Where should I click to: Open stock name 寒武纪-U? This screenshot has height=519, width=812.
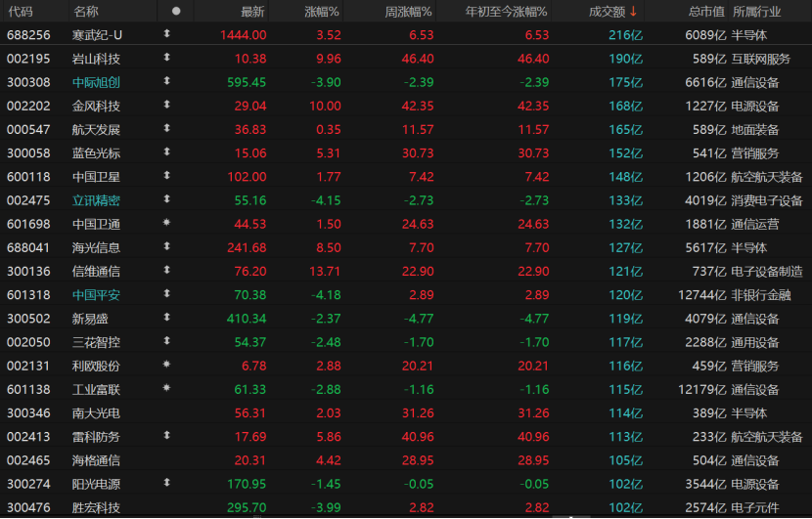pyautogui.click(x=98, y=35)
